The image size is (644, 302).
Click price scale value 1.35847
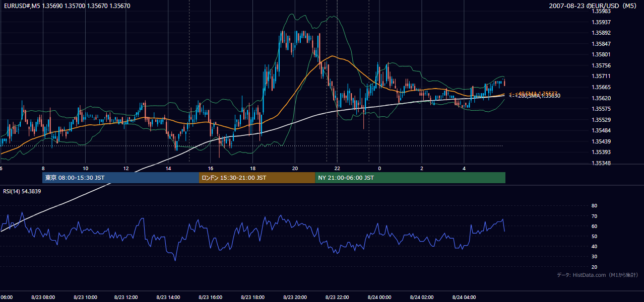pyautogui.click(x=601, y=44)
